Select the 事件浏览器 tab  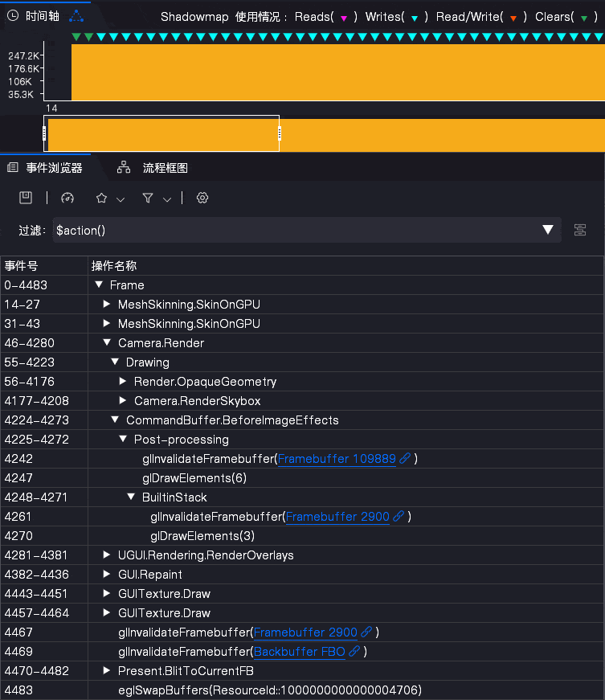pos(46,167)
